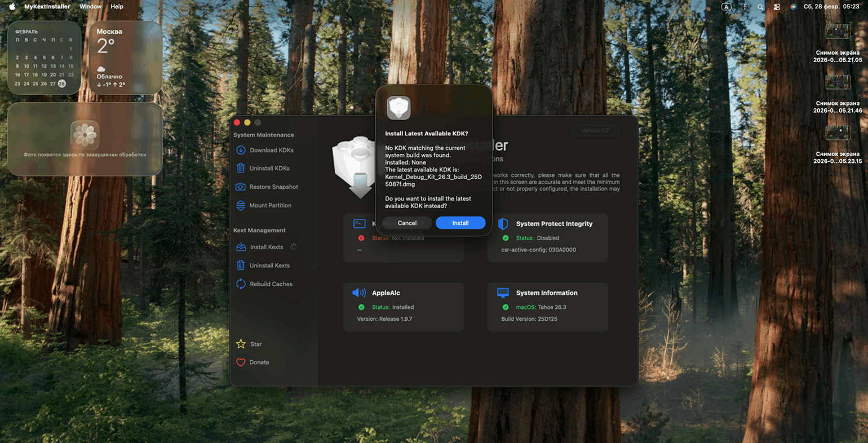
Task: Click the Install Kexts tray icon
Action: coord(241,247)
